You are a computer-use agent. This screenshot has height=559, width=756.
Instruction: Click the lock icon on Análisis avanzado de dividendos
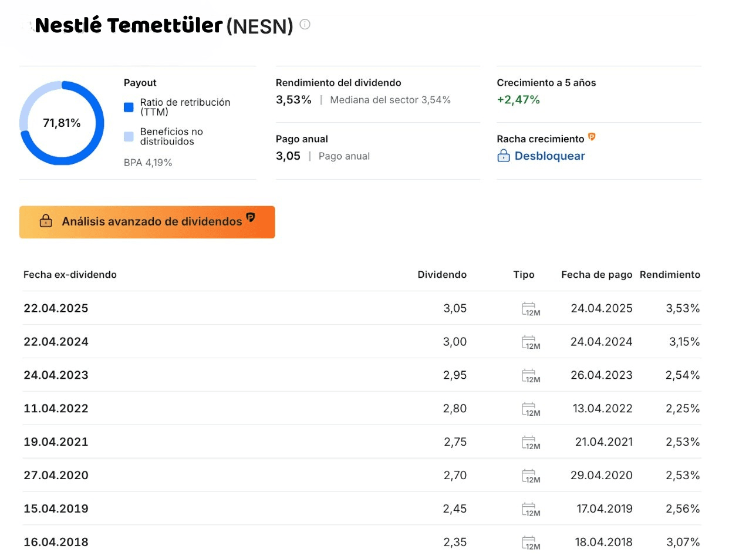pos(45,221)
